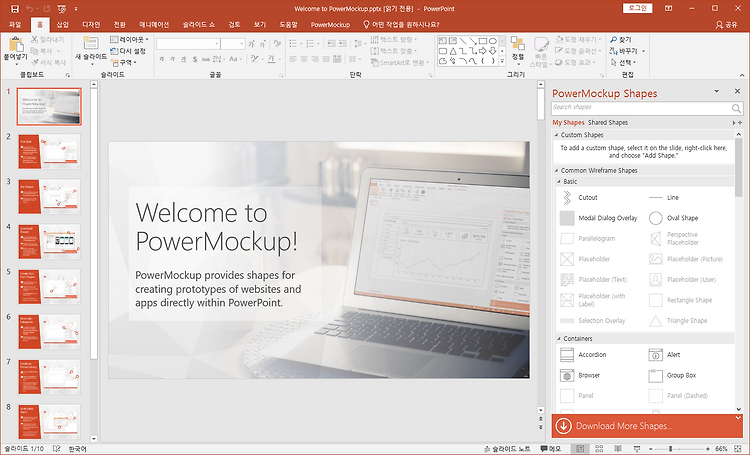
Task: Click the zoom slider handle
Action: click(x=671, y=449)
